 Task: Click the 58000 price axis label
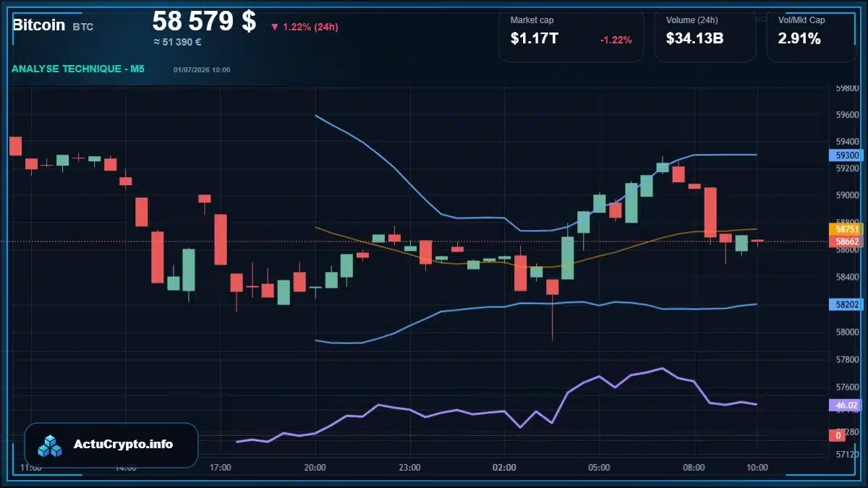[848, 333]
